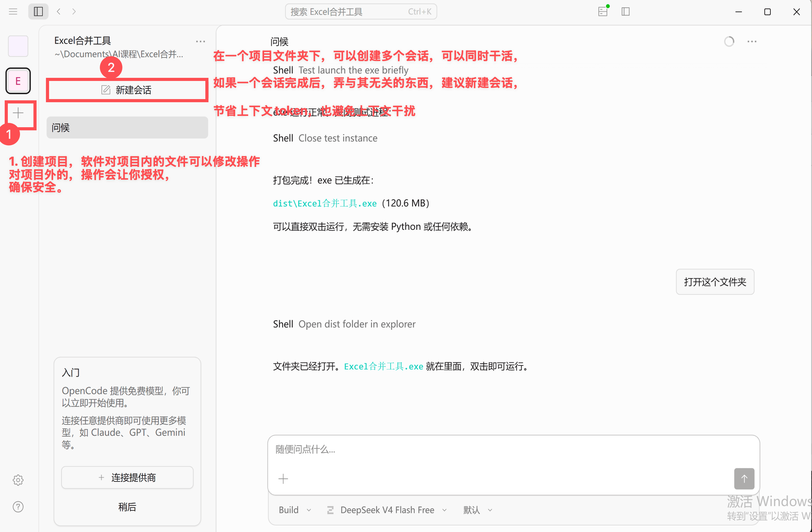
Task: Dismiss onboarding with 稍后
Action: pos(127,507)
